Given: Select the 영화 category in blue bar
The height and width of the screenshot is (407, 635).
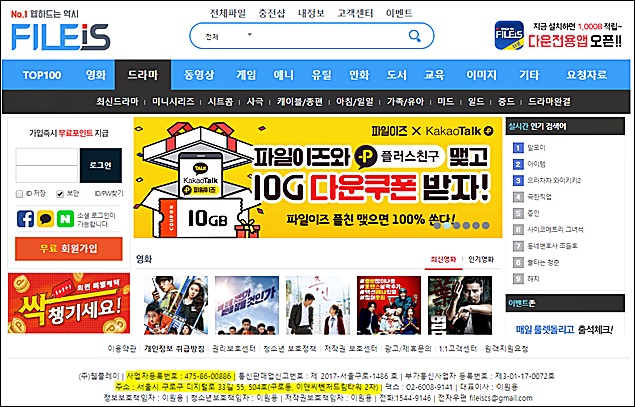Looking at the screenshot, I should 96,75.
